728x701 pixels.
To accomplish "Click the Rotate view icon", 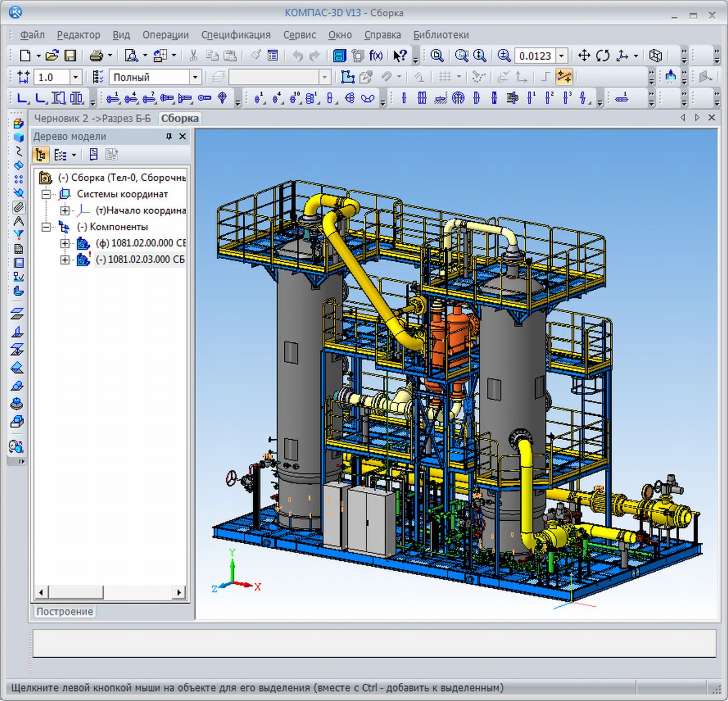I will [x=603, y=55].
